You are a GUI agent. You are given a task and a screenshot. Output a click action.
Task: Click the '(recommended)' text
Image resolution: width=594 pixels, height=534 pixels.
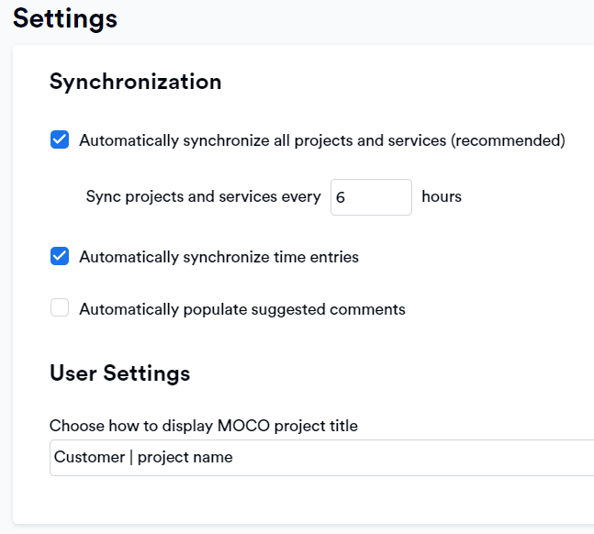pos(508,141)
